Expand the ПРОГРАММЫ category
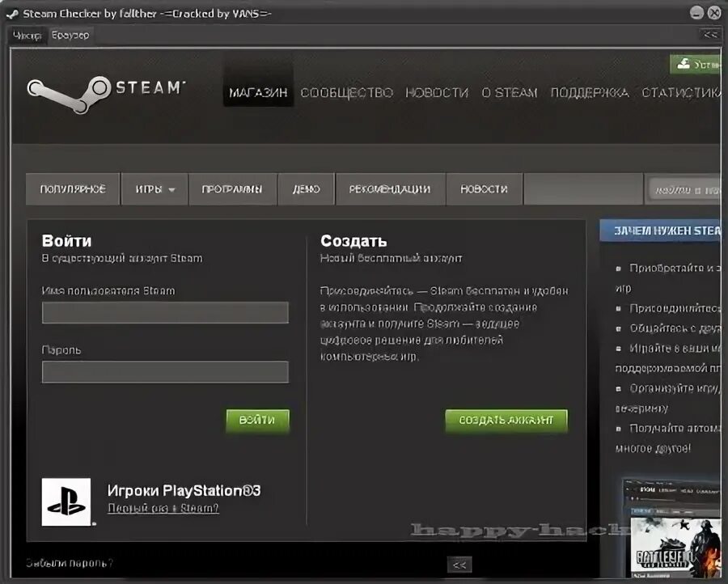 coord(231,188)
